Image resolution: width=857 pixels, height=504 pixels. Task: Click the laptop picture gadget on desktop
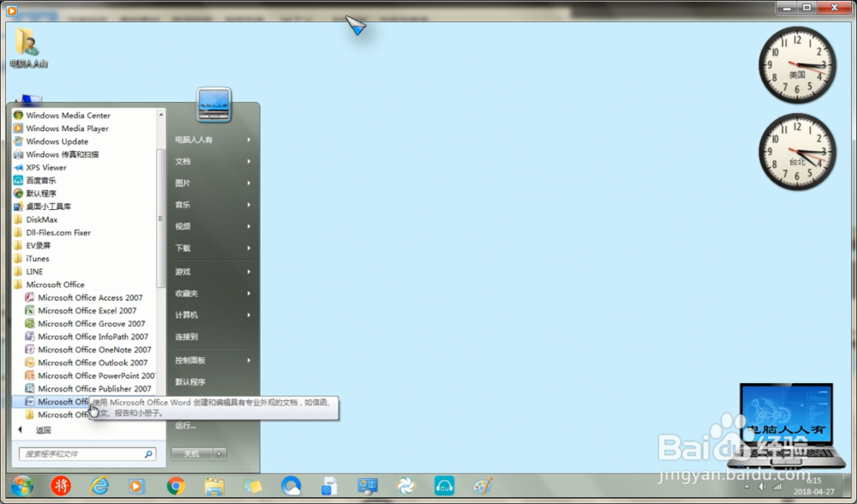point(786,426)
